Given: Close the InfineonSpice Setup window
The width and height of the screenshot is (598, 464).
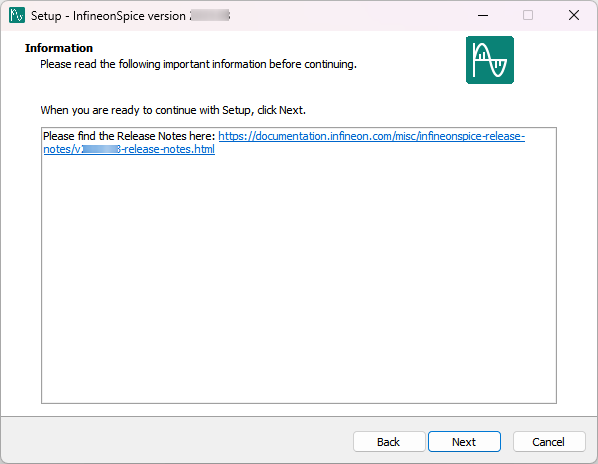Looking at the screenshot, I should (x=574, y=15).
